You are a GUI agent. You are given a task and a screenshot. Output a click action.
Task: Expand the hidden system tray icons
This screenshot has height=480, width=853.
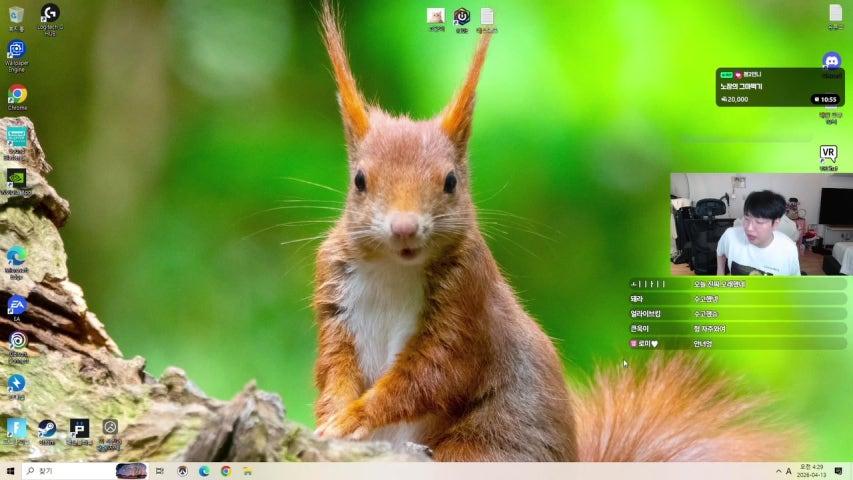[x=778, y=471]
